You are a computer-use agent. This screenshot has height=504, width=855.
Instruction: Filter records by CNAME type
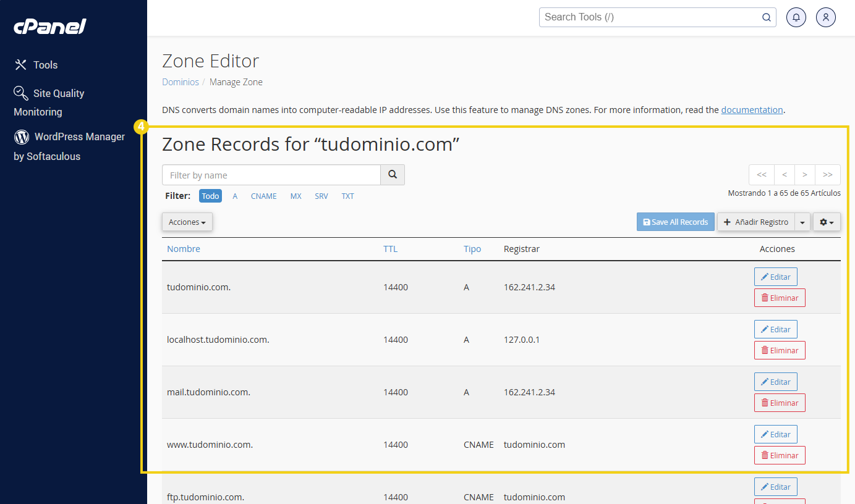pos(263,196)
